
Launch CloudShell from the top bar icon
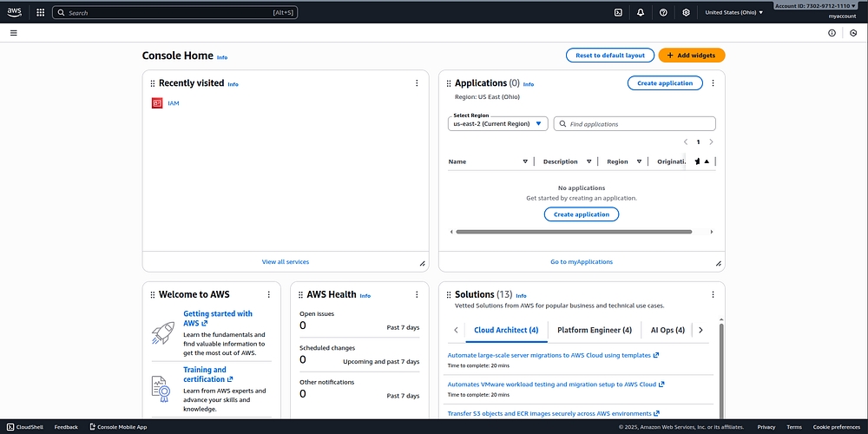(x=617, y=13)
